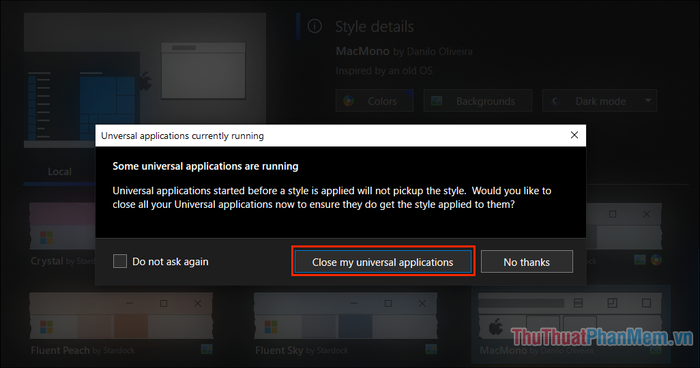The height and width of the screenshot is (368, 700).
Task: Click the Dark mode moon icon
Action: point(556,101)
